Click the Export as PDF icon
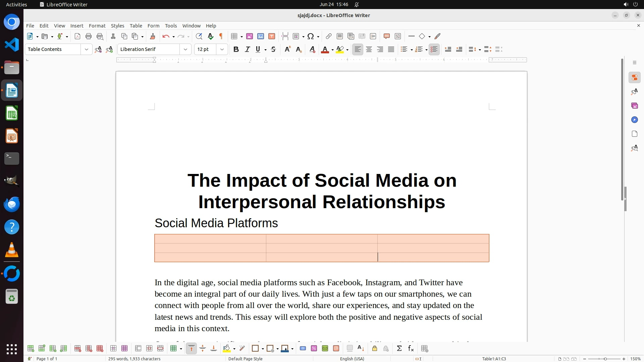The height and width of the screenshot is (362, 644). click(77, 36)
